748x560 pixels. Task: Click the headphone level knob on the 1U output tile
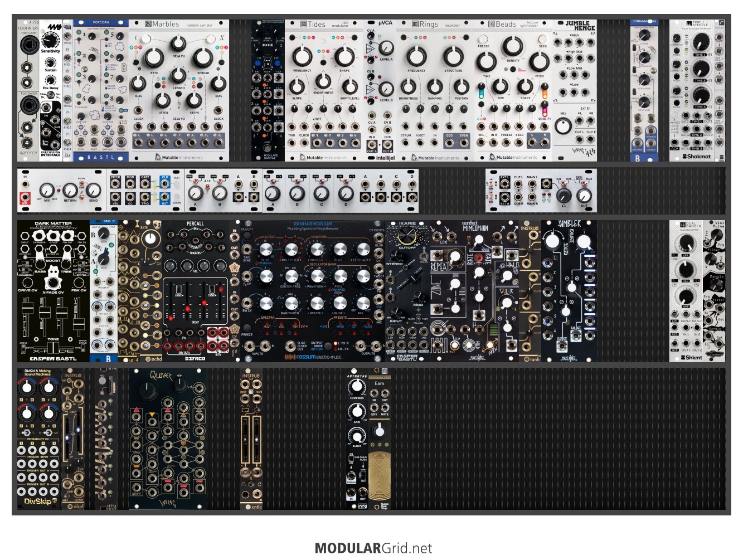(x=564, y=195)
